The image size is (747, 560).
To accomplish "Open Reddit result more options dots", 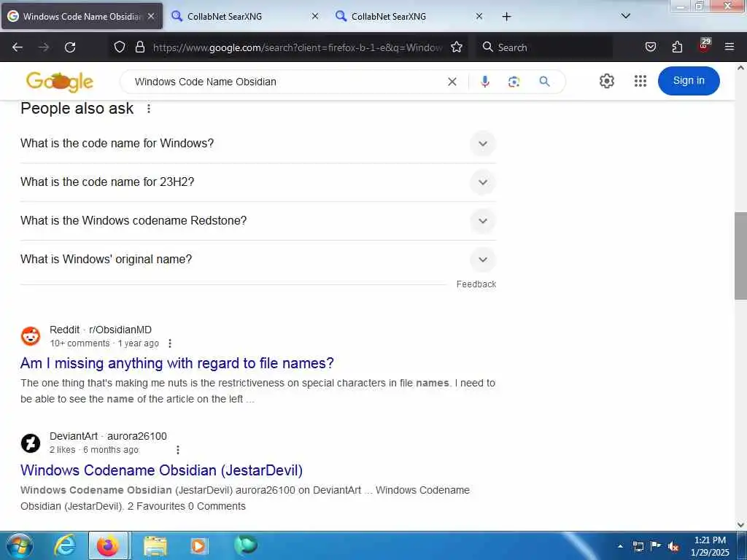I will [170, 343].
